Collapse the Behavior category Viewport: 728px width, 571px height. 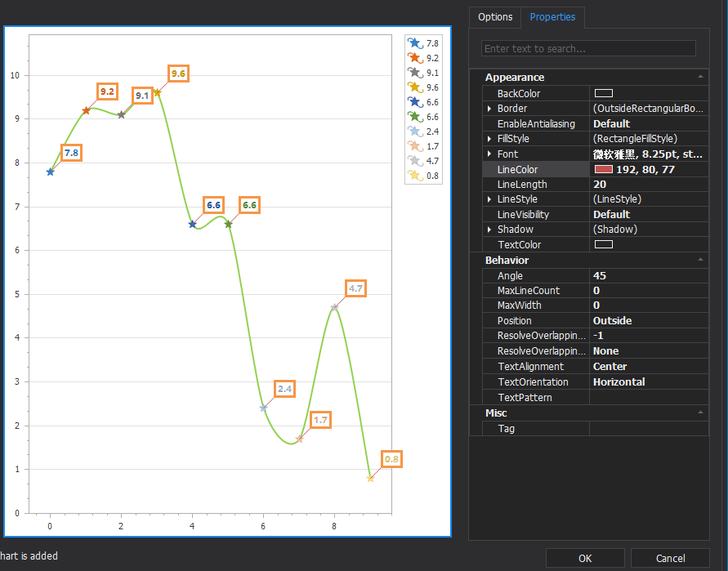point(700,260)
